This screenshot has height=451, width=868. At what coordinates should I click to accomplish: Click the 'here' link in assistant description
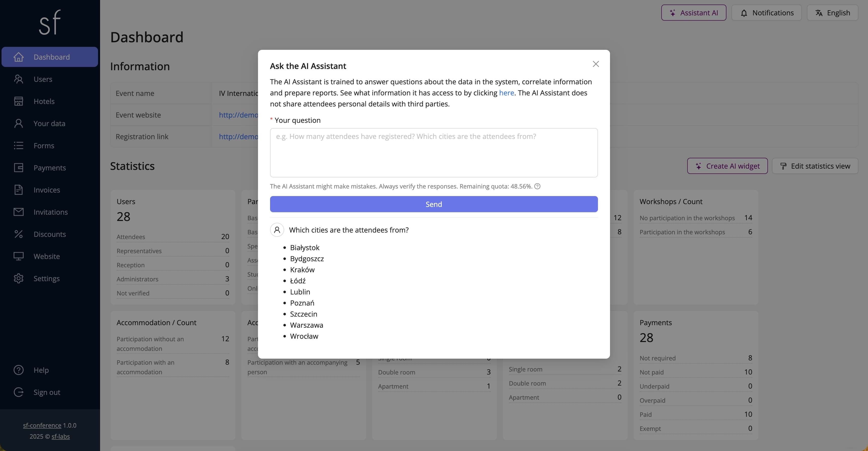coord(506,92)
